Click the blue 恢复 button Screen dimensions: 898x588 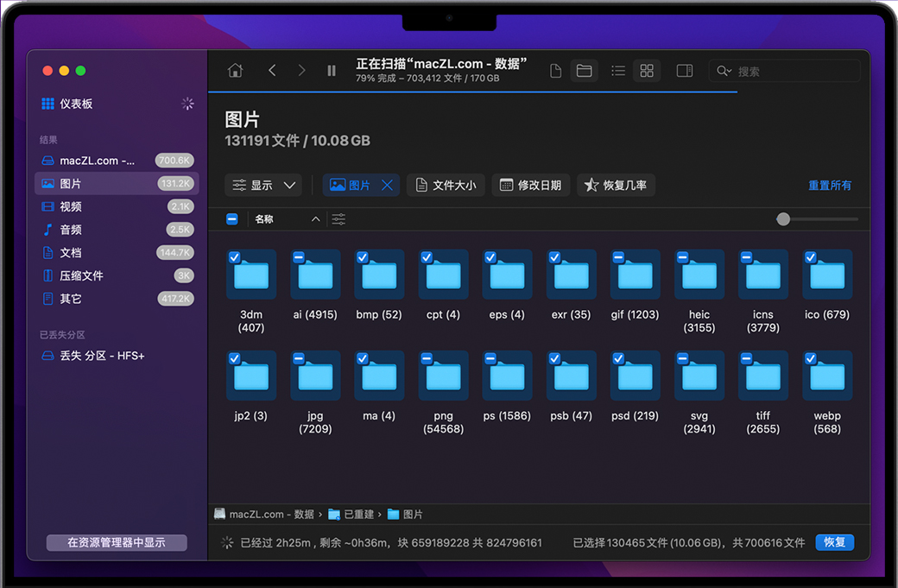pos(834,542)
